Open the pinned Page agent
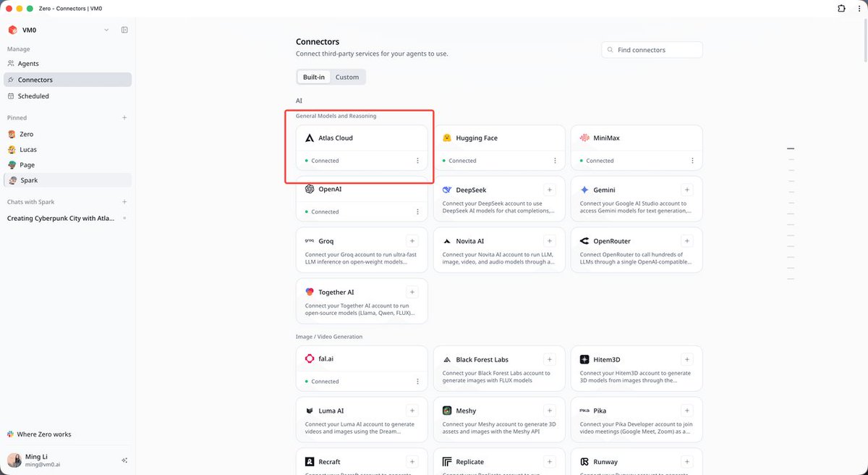This screenshot has width=868, height=475. (x=68, y=165)
